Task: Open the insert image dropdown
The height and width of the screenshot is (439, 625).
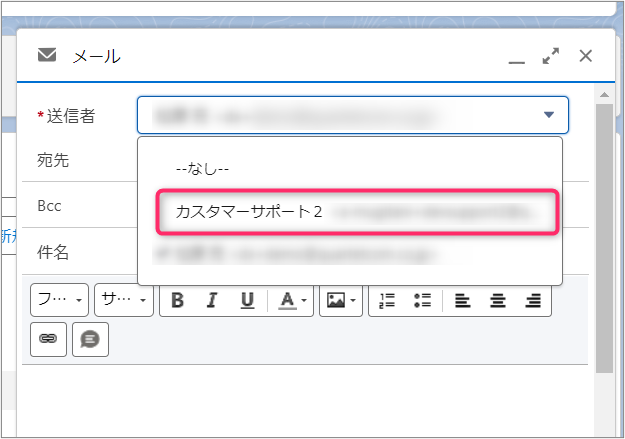Action: (340, 300)
